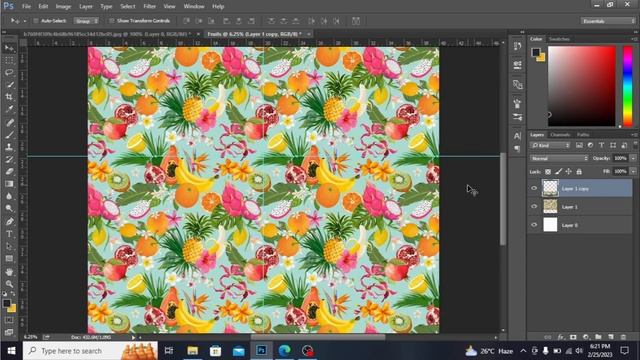Open the Normal blend mode dropdown
The height and width of the screenshot is (360, 640).
tap(559, 158)
